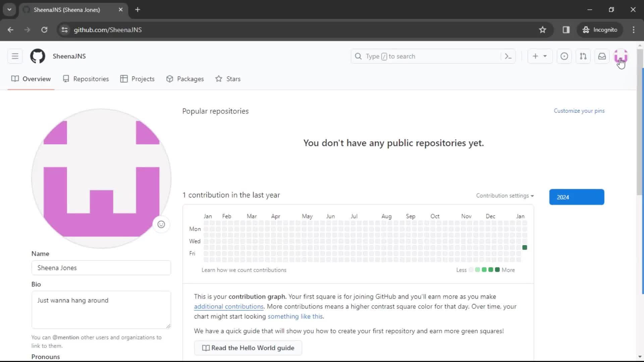
Task: Open Contribution settings dropdown menu
Action: pos(505,195)
